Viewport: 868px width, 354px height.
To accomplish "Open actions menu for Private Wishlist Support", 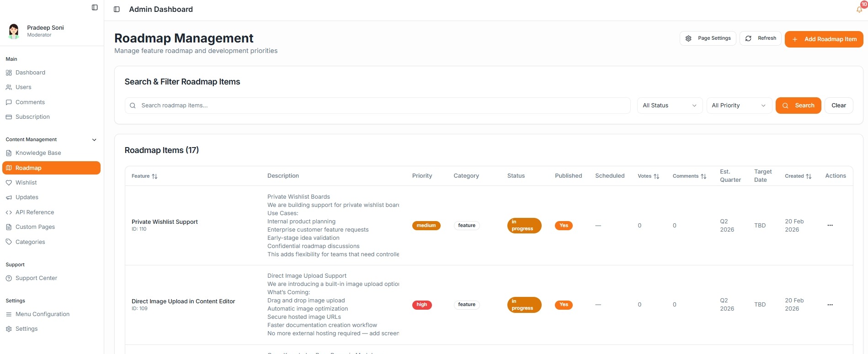I will click(830, 225).
